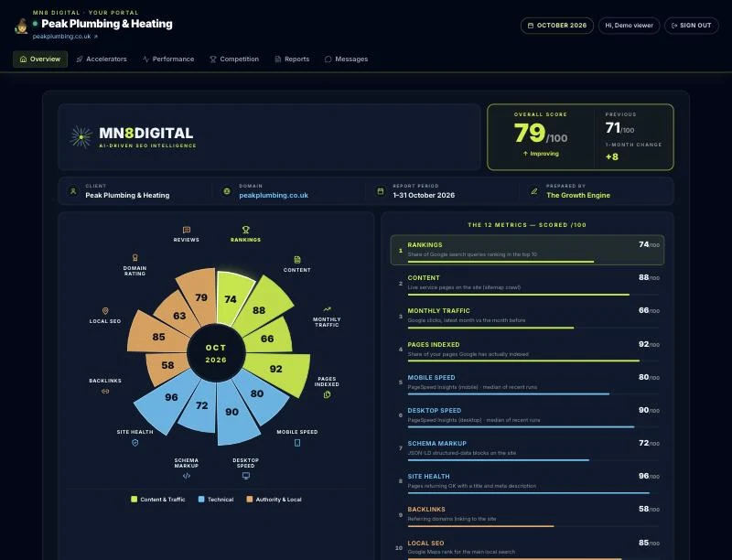
Task: Select the Monthly Traffic metric row
Action: (527, 317)
